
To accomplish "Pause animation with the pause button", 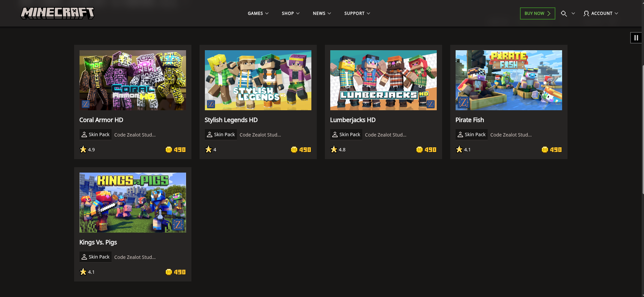I will tap(636, 38).
